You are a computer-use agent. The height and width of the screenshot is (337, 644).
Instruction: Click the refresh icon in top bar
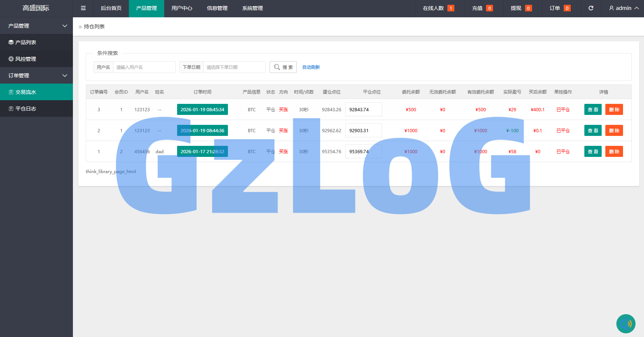point(591,8)
